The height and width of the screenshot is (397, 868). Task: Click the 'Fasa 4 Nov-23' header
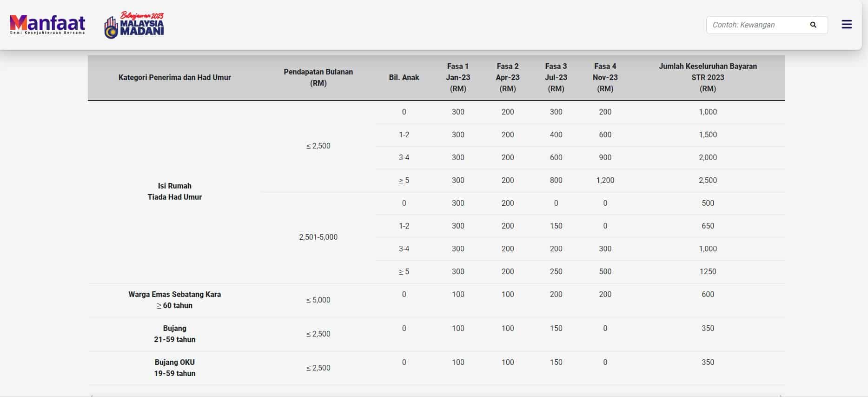click(x=605, y=77)
